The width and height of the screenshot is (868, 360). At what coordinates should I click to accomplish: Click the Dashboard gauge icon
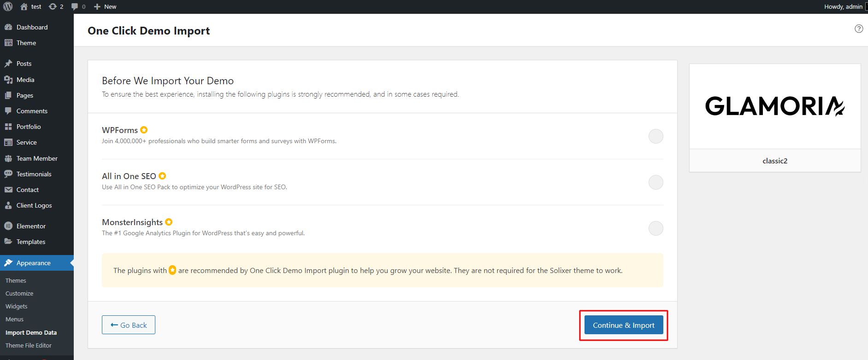pyautogui.click(x=8, y=27)
